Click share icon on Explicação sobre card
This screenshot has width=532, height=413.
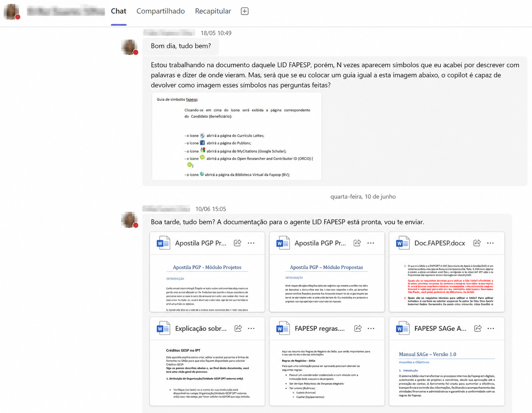point(238,328)
